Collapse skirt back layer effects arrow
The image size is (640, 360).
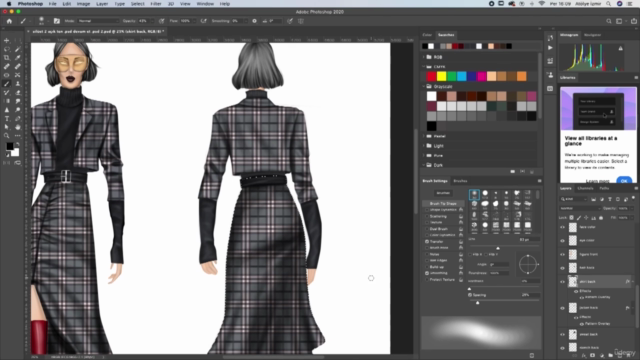(x=633, y=282)
